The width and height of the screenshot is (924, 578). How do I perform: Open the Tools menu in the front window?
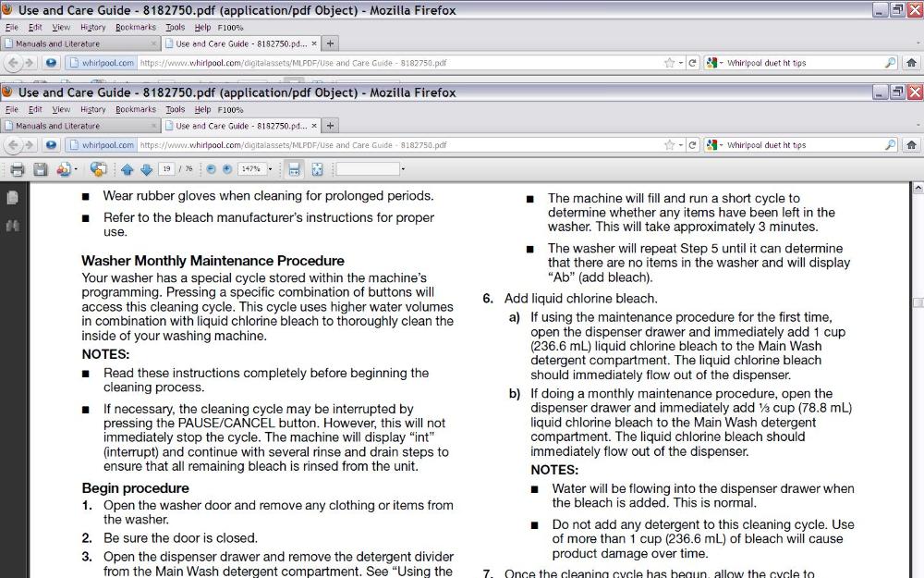pos(175,110)
